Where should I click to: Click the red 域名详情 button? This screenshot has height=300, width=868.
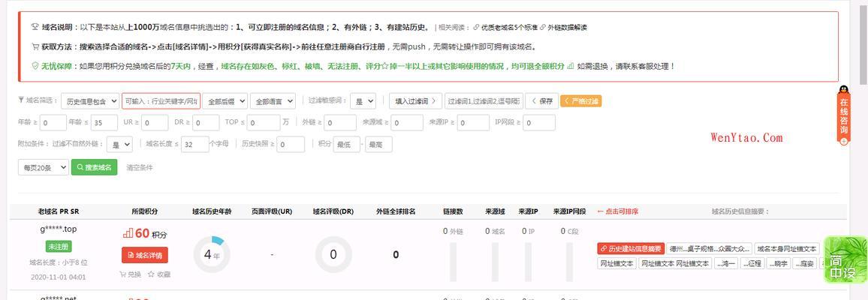(144, 255)
